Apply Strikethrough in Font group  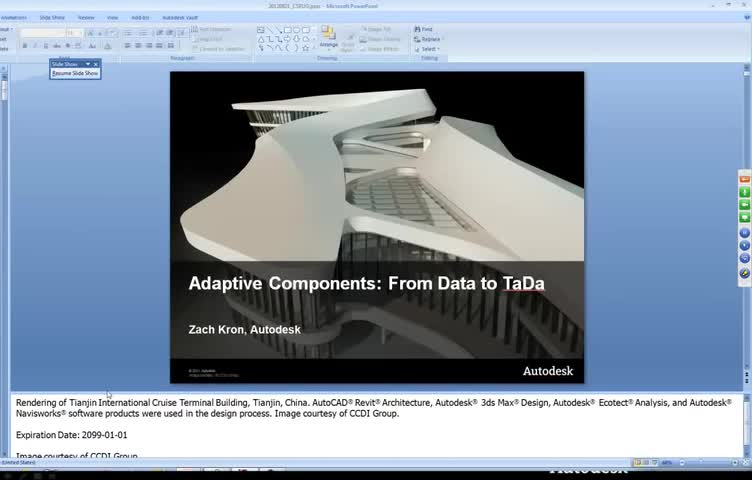click(x=57, y=46)
